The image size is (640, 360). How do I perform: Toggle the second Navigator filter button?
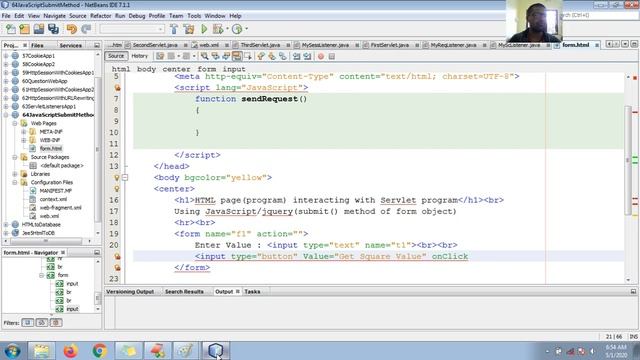tap(42, 322)
